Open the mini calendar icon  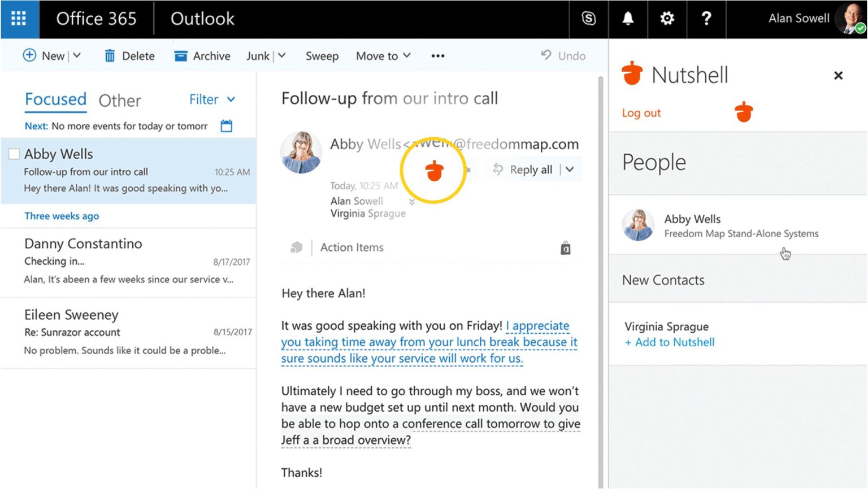tap(226, 126)
